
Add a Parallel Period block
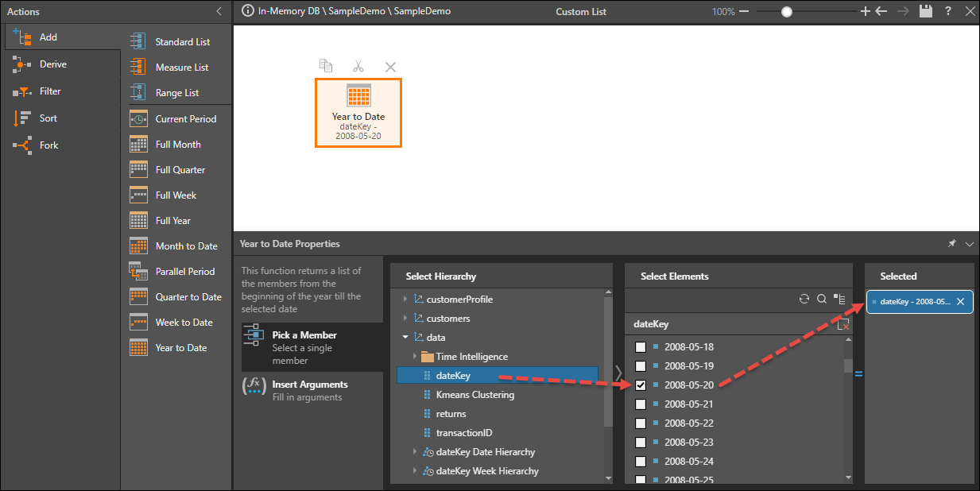point(176,272)
